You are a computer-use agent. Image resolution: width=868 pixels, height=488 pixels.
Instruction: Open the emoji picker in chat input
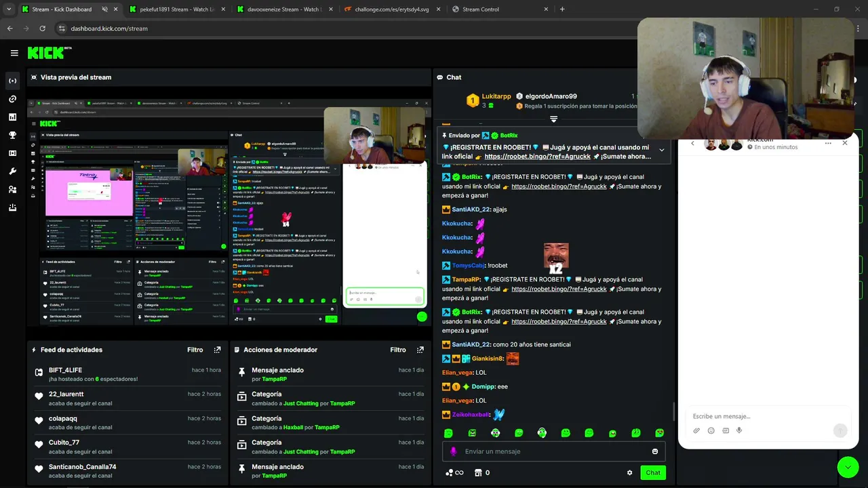(655, 451)
